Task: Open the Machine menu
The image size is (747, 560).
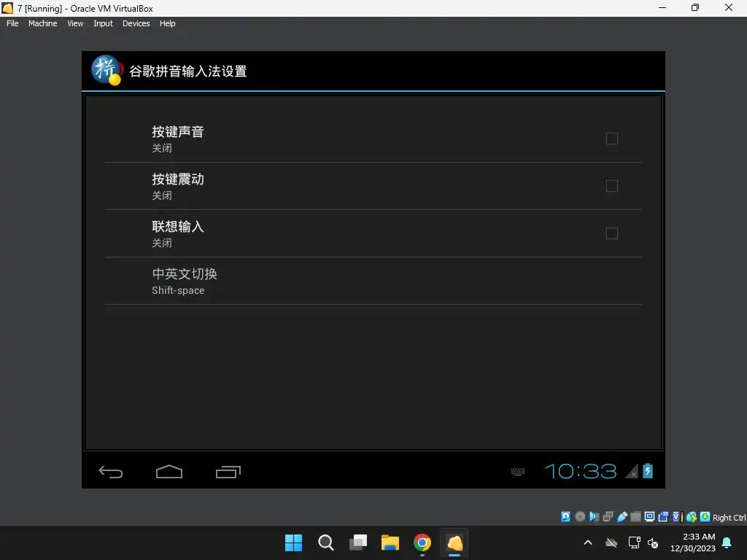Action: pyautogui.click(x=42, y=23)
